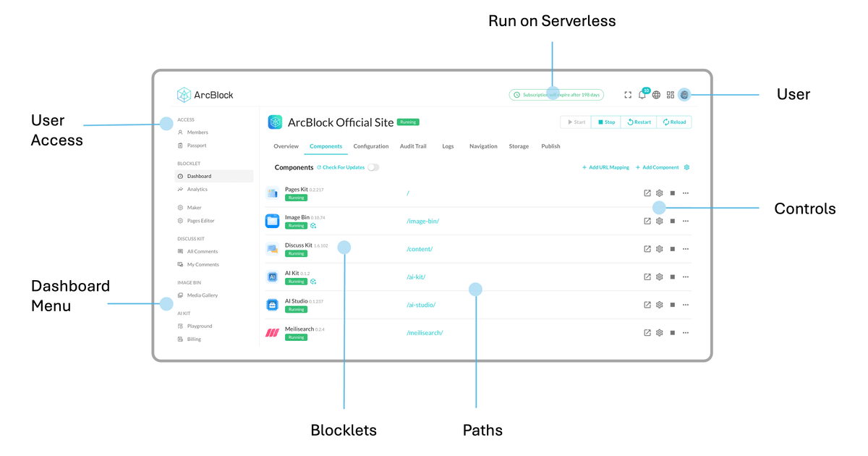Viewport: 868px width, 456px height.
Task: Open the notifications bell with badge 10
Action: click(642, 94)
